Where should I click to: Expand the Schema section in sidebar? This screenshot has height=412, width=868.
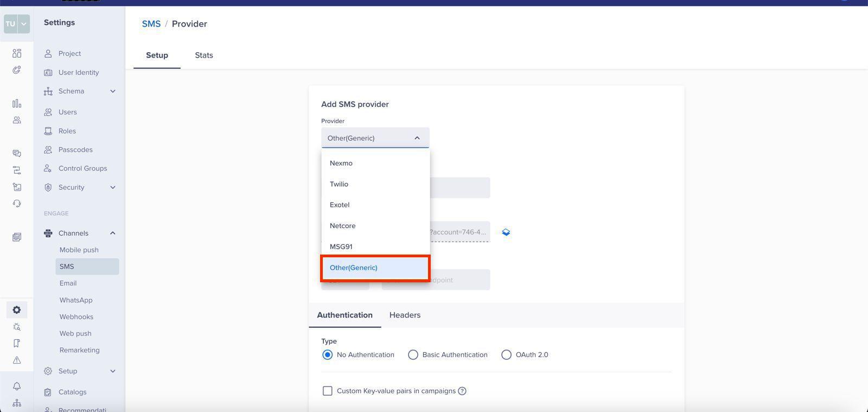113,91
